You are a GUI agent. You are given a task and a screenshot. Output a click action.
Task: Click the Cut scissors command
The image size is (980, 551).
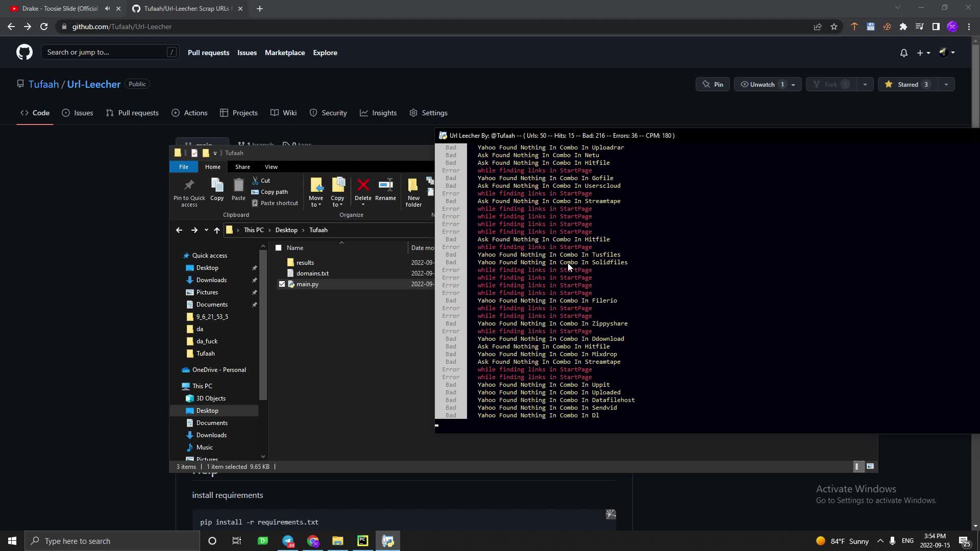click(x=261, y=181)
